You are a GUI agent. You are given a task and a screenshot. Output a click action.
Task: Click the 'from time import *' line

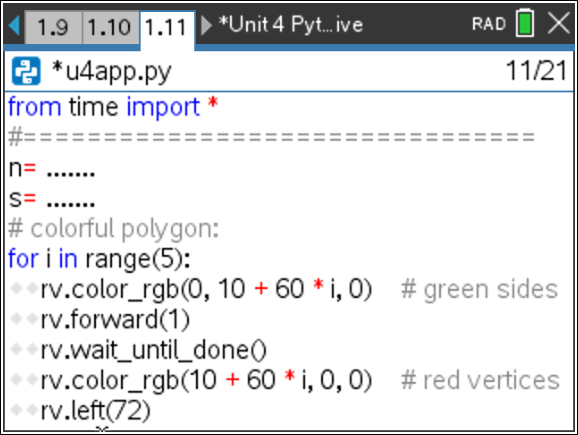click(113, 107)
